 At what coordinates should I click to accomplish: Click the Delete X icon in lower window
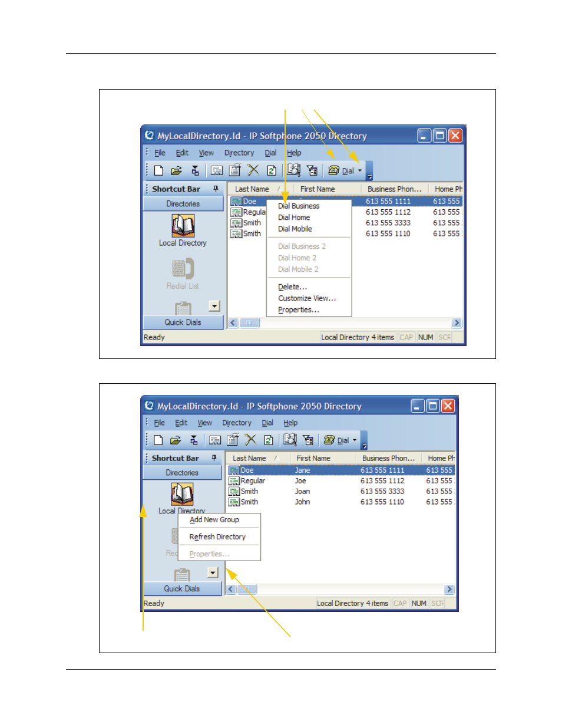click(x=250, y=440)
